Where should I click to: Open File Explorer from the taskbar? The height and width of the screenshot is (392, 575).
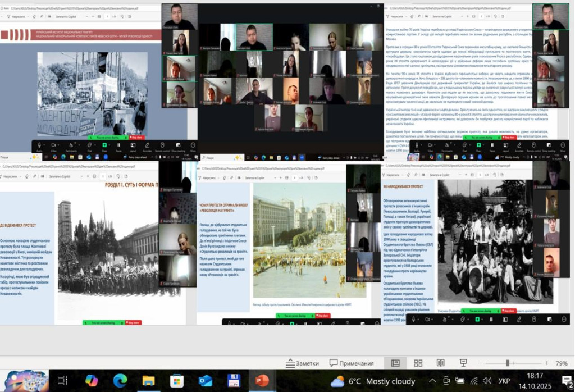[148, 381]
